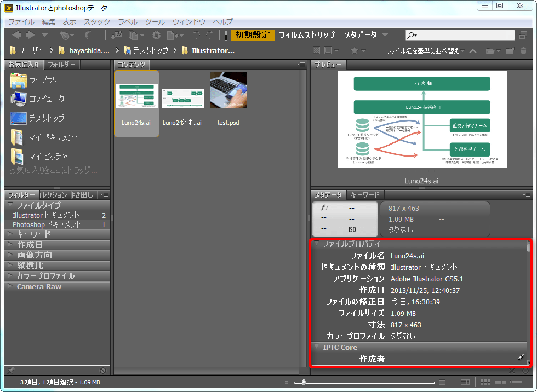View content as thumbnails
Image resolution: width=537 pixels, height=392 pixels.
485,382
